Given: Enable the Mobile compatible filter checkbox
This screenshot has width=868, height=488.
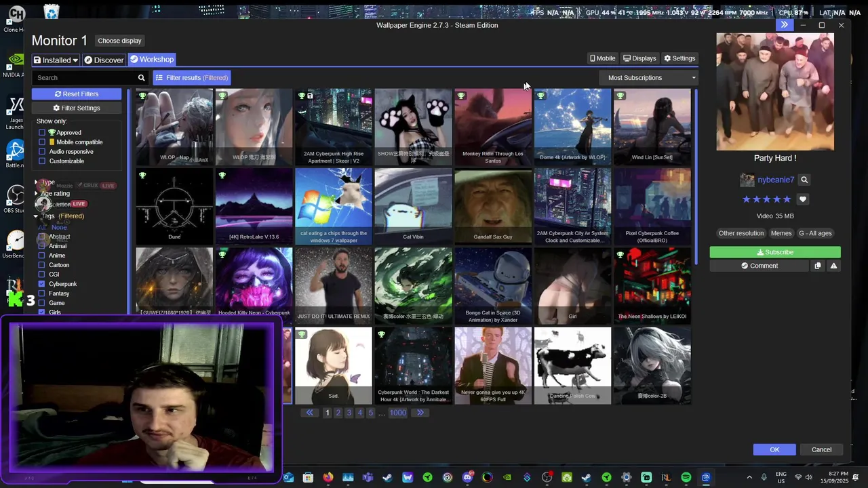Looking at the screenshot, I should 42,142.
